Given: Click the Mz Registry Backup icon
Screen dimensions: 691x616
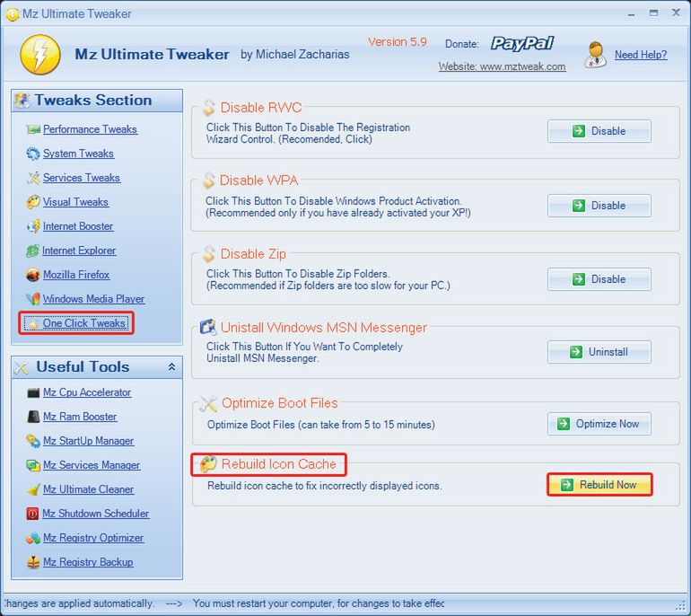Looking at the screenshot, I should [x=33, y=562].
